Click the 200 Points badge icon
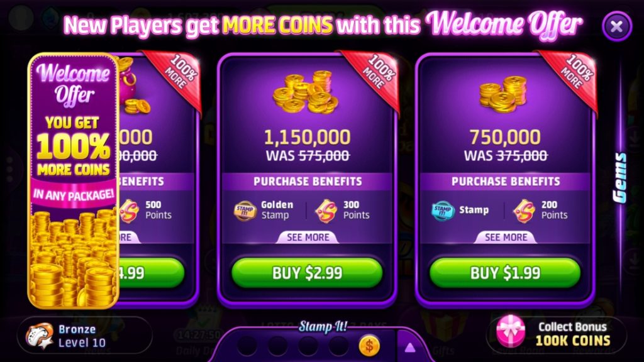The width and height of the screenshot is (644, 362). [524, 211]
